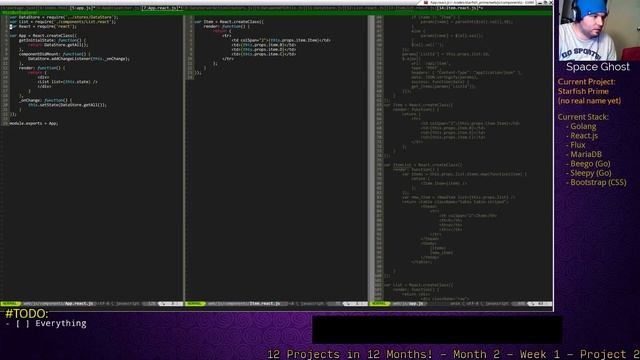The width and height of the screenshot is (640, 360).
Task: Click the Space Ghost streamer name
Action: pyautogui.click(x=598, y=67)
